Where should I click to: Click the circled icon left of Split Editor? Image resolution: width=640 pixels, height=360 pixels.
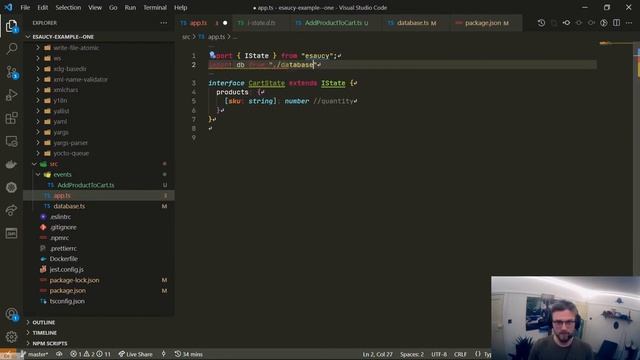coord(604,23)
